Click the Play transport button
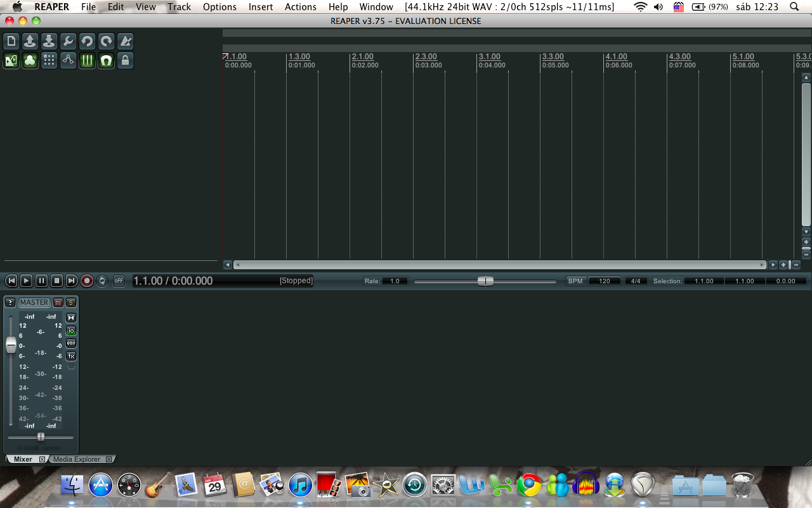 [x=26, y=281]
